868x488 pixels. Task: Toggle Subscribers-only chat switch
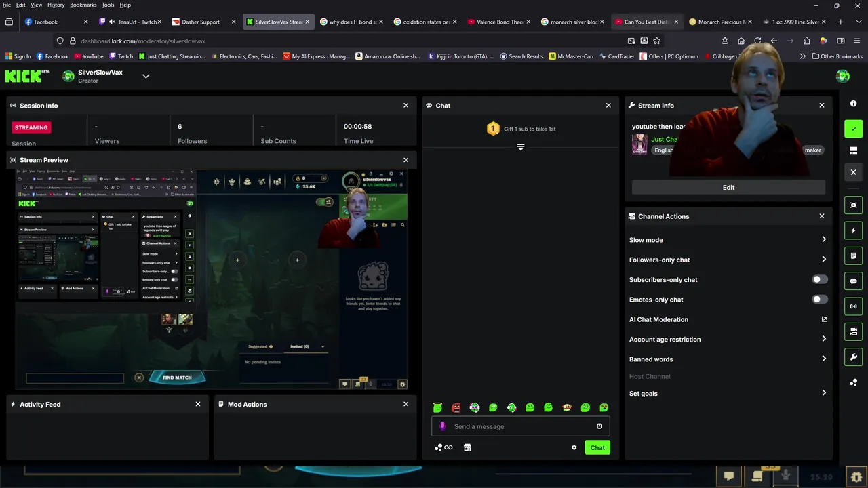(x=820, y=279)
